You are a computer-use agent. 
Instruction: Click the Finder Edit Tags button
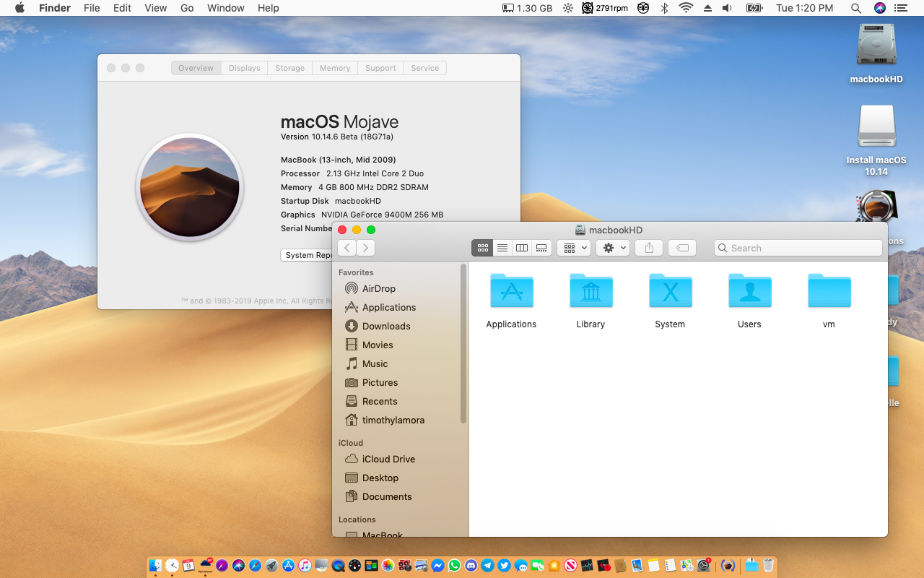coord(682,248)
